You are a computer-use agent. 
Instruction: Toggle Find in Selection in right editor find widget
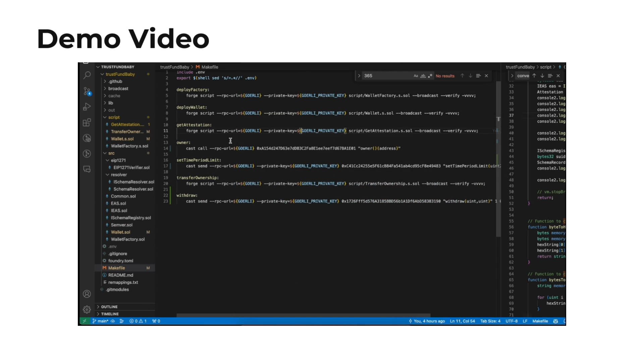(x=550, y=76)
